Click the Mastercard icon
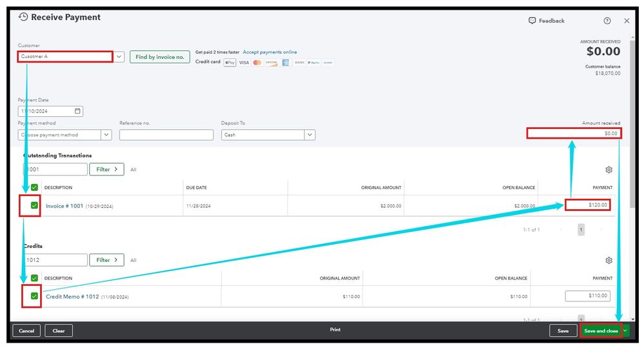644x353 pixels. (257, 63)
